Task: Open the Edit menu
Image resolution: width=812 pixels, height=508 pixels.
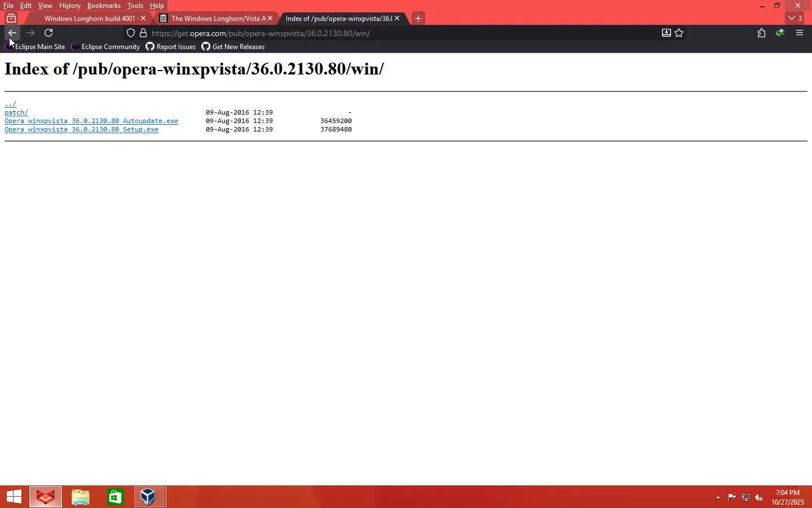Action: coord(26,6)
